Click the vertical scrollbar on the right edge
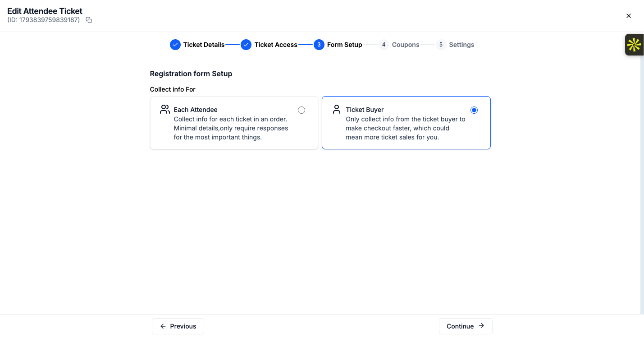 coord(642,173)
